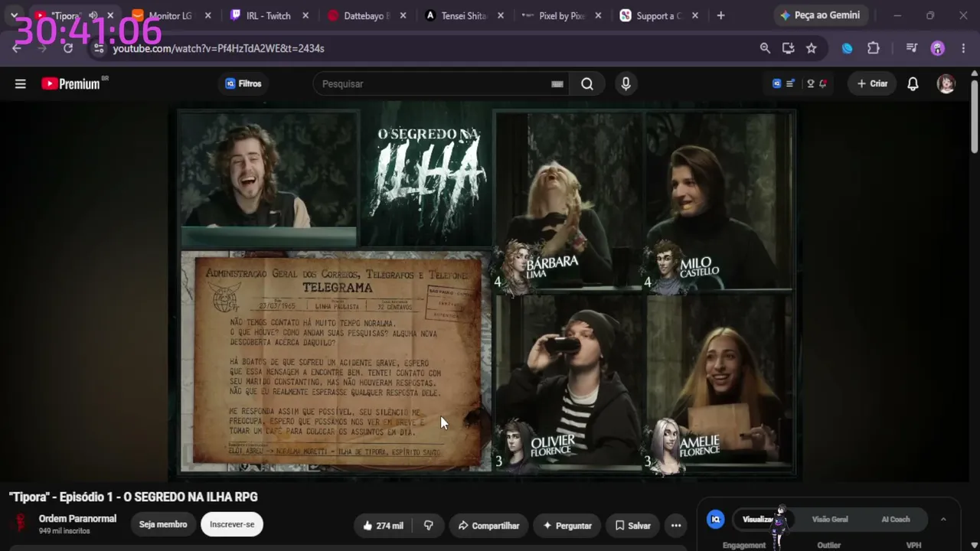Viewport: 980px width, 551px height.
Task: Open the Chrome profile avatar
Action: click(x=938, y=48)
